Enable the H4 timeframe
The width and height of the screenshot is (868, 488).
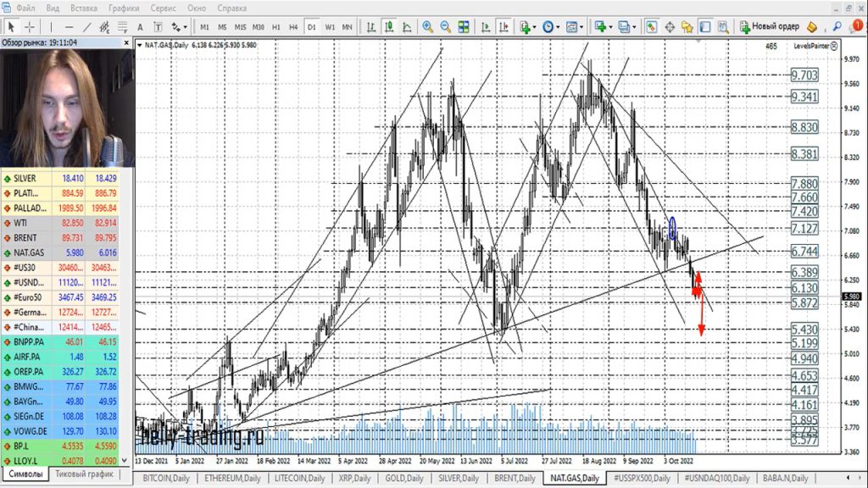(x=293, y=27)
